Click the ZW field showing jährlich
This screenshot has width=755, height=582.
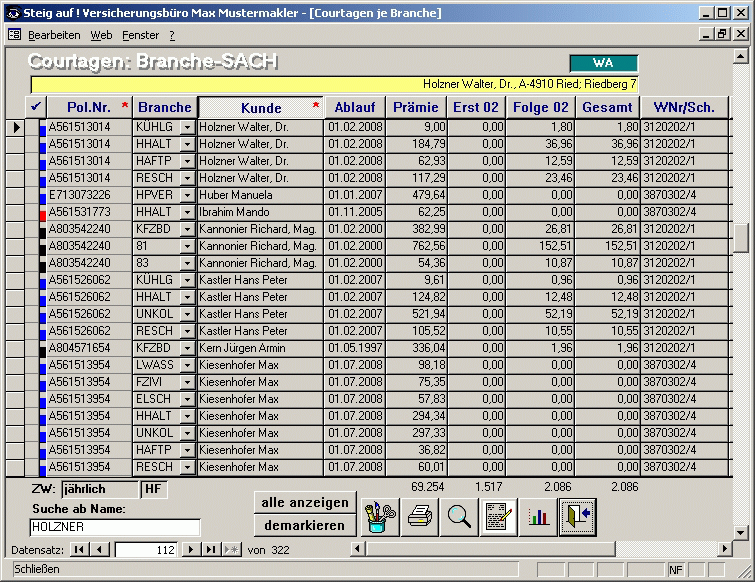coord(100,489)
